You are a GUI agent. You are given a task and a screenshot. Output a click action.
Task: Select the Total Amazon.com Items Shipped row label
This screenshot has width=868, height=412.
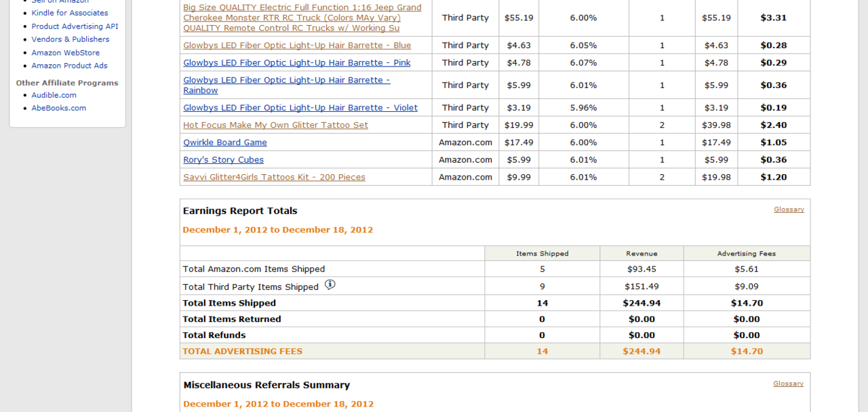(254, 269)
